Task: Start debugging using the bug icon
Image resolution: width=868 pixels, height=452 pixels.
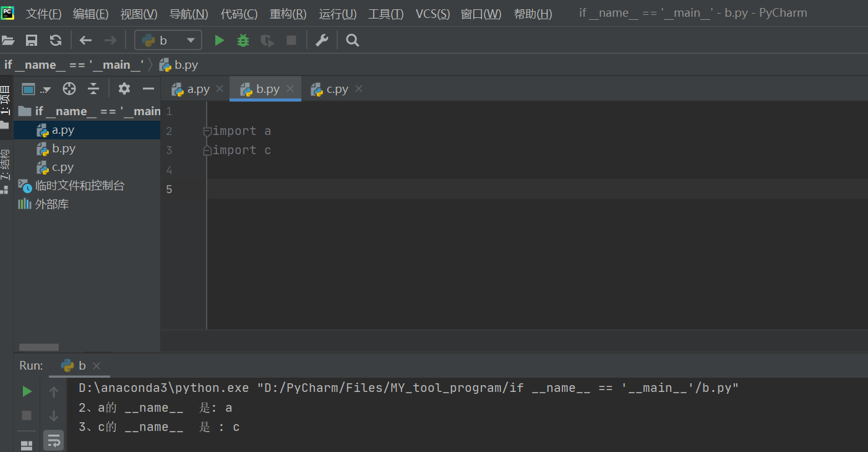Action: pyautogui.click(x=243, y=40)
